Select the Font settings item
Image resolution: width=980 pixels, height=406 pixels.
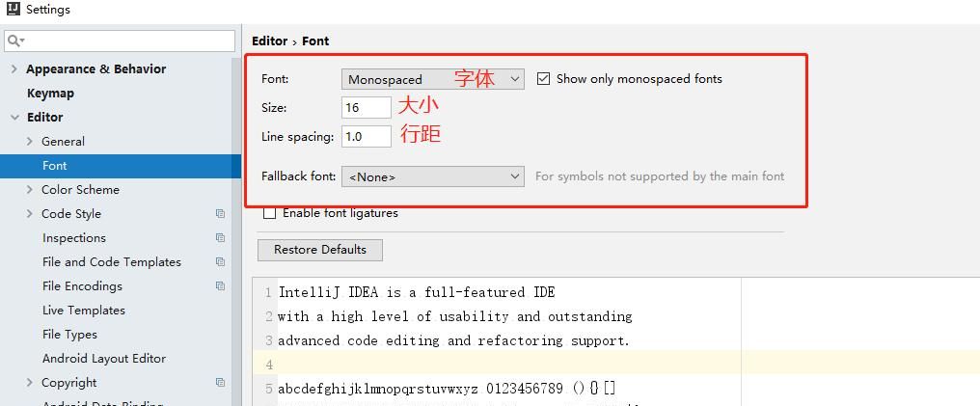[x=120, y=166]
